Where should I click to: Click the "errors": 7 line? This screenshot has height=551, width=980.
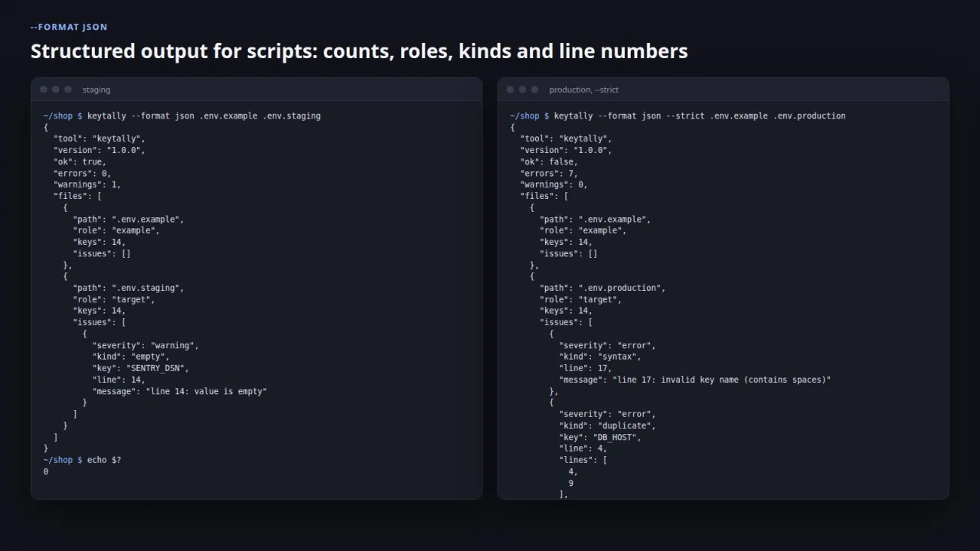click(x=549, y=173)
